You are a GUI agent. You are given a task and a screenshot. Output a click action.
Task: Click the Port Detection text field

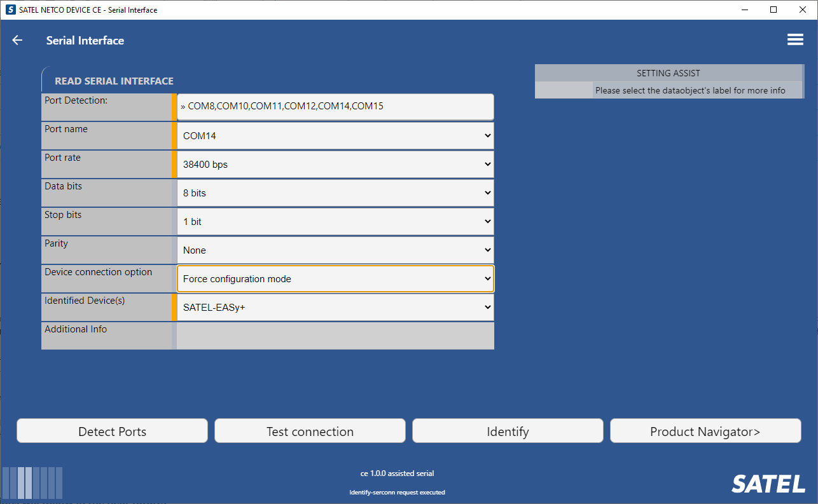click(x=335, y=106)
